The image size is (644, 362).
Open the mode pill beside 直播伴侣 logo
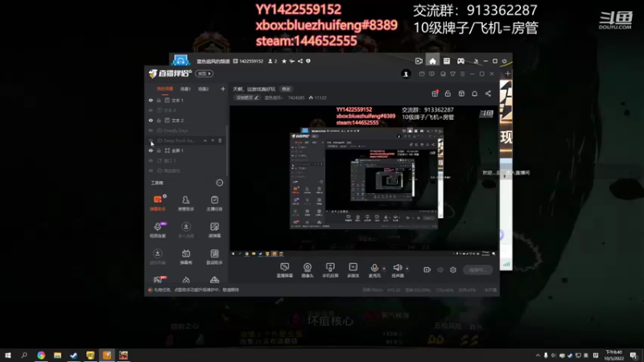204,74
